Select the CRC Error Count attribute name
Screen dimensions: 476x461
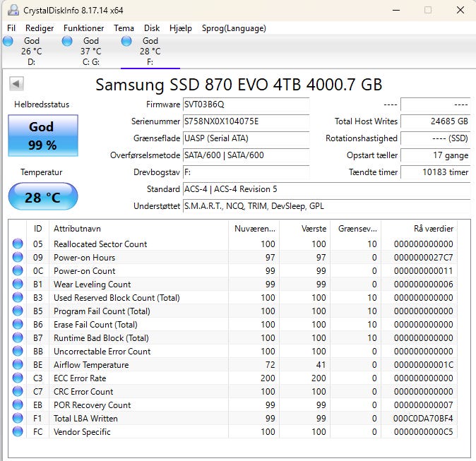tap(83, 392)
